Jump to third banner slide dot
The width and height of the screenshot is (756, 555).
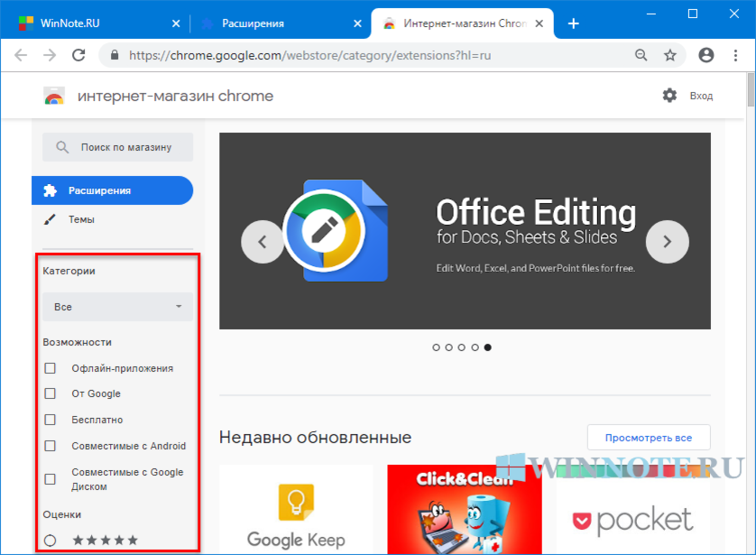462,347
